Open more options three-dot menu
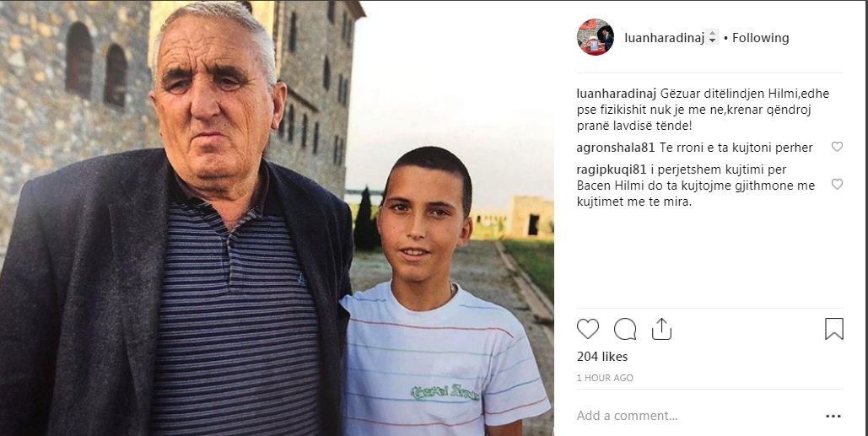 point(833,416)
